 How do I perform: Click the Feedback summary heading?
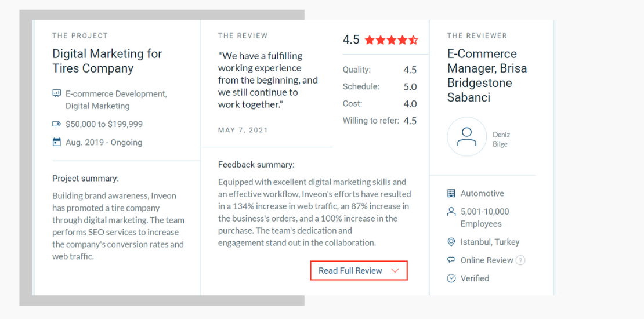[256, 165]
